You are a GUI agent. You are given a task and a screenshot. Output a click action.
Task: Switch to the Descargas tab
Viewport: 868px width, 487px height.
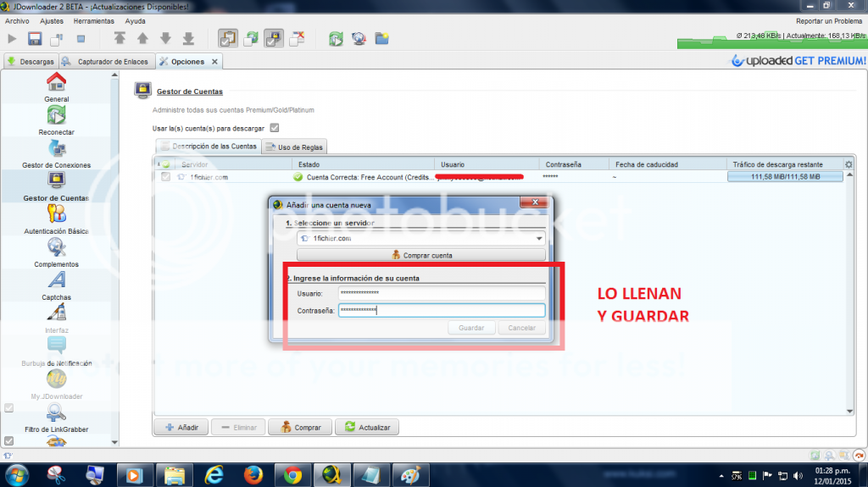click(x=31, y=62)
